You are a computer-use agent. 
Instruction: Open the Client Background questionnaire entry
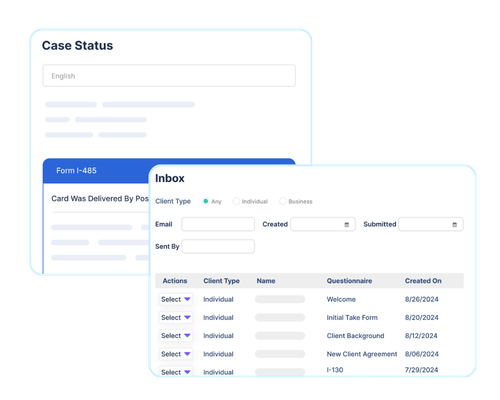point(355,336)
